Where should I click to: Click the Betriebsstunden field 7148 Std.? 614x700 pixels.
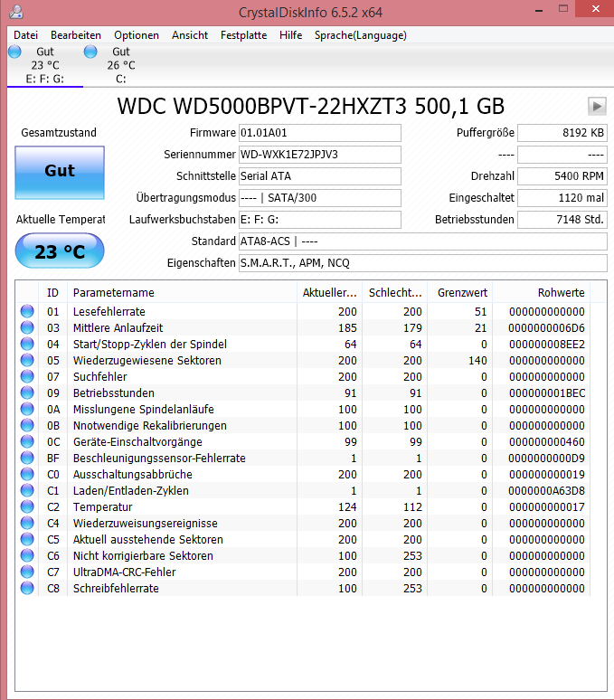pyautogui.click(x=562, y=220)
